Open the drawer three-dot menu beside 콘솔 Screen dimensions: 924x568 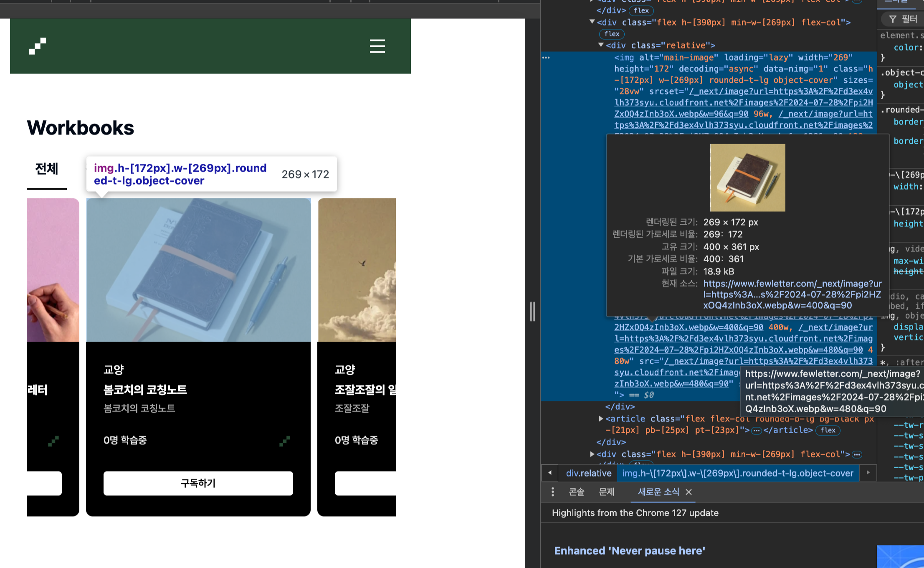552,492
